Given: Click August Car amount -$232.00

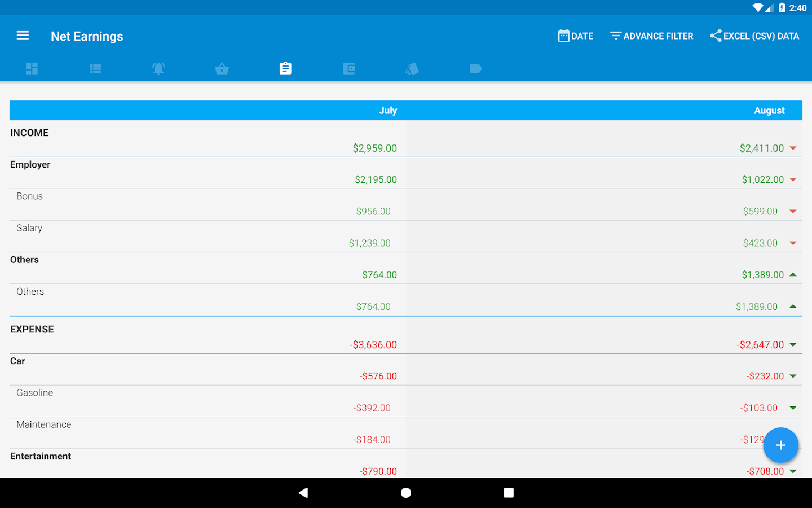Looking at the screenshot, I should tap(765, 376).
